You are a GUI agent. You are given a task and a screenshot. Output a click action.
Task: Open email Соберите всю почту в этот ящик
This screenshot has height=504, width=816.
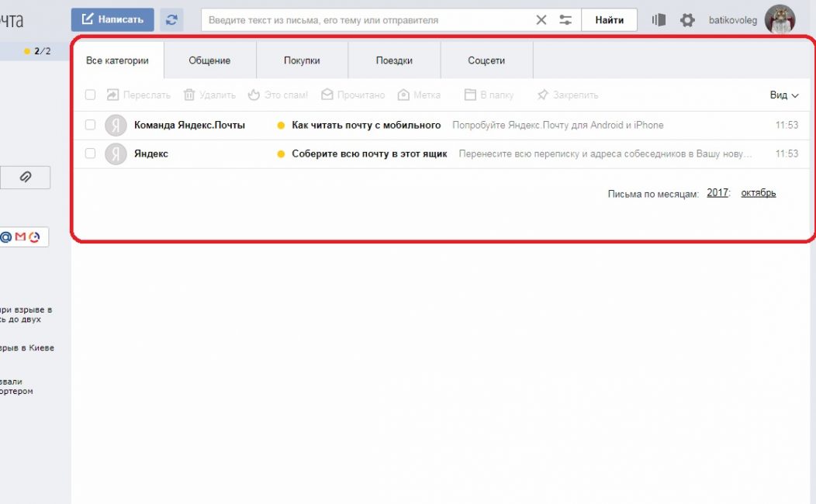pyautogui.click(x=369, y=154)
